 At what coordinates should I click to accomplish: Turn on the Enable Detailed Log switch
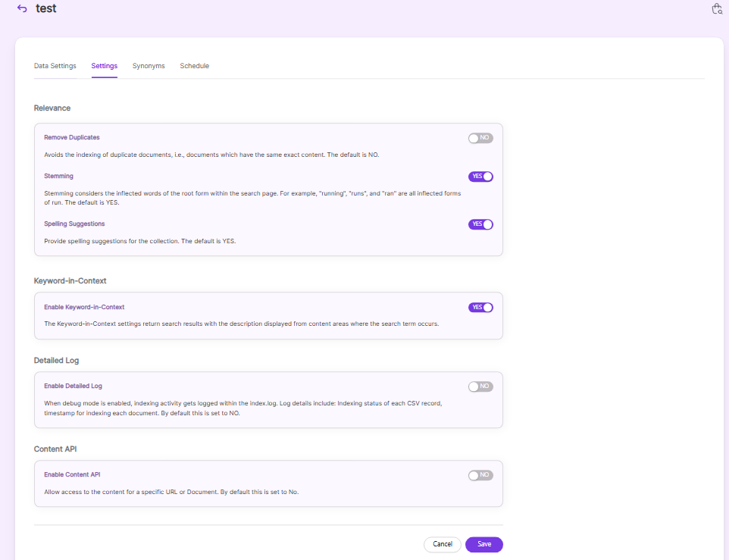pyautogui.click(x=480, y=386)
